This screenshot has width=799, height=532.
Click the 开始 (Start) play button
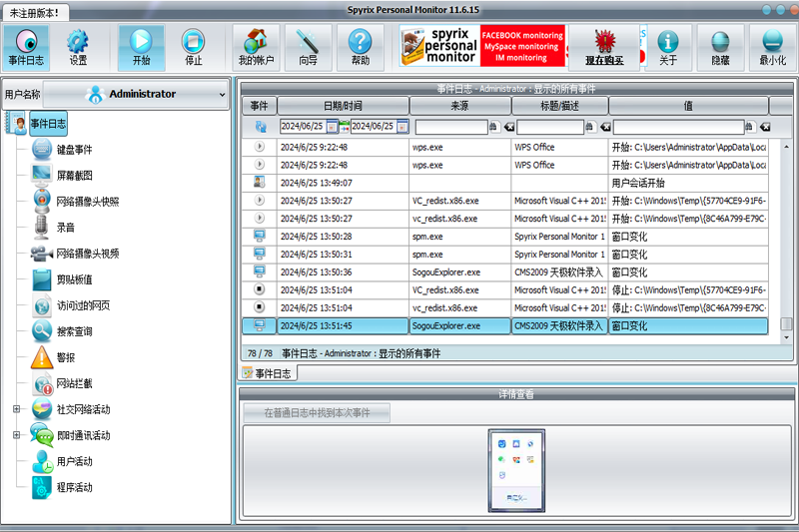[x=141, y=47]
